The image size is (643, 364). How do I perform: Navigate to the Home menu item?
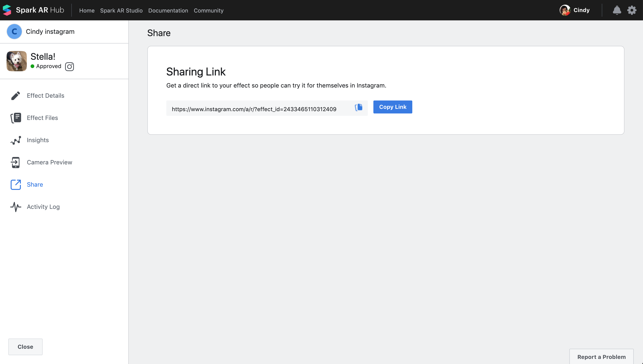[x=86, y=10]
